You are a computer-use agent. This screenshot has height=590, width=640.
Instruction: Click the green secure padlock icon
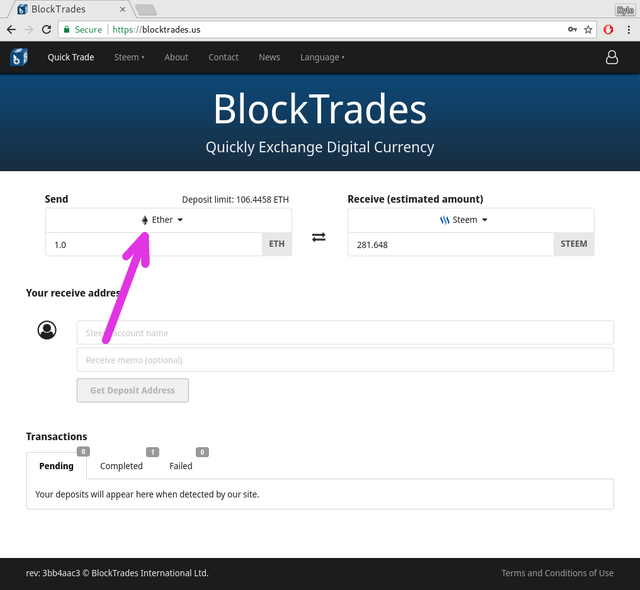(x=67, y=29)
